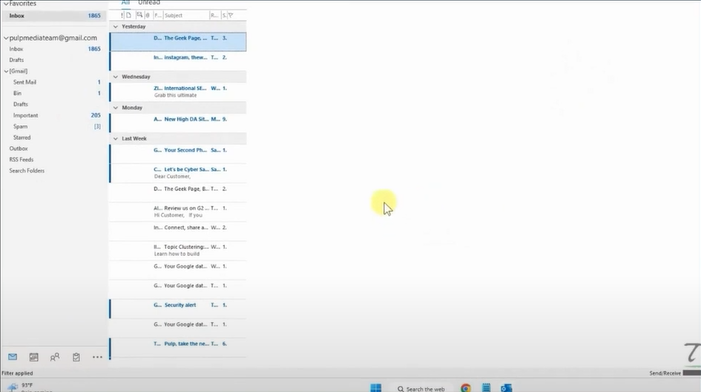Collapse the pulpmediateam@gmail.com account
The width and height of the screenshot is (701, 392).
point(6,38)
